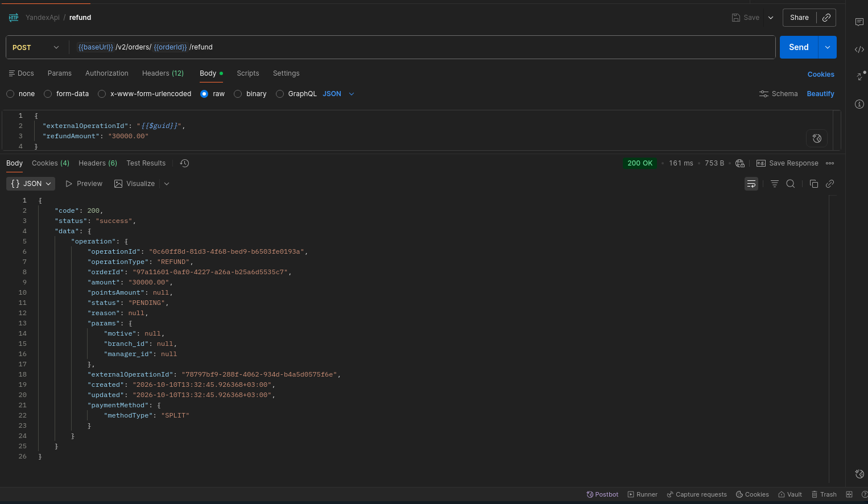The width and height of the screenshot is (868, 504).
Task: Open the code snippet panel icon
Action: (859, 49)
